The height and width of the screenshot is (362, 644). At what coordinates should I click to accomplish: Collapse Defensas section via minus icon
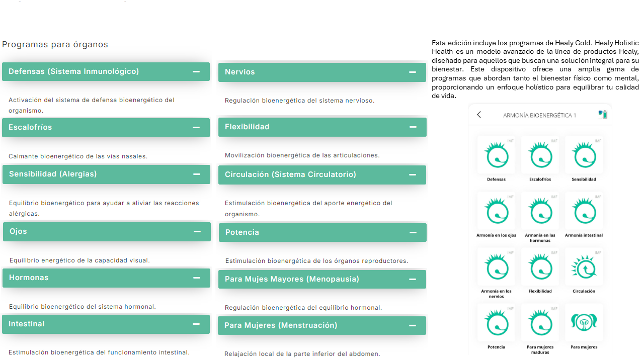click(x=196, y=72)
